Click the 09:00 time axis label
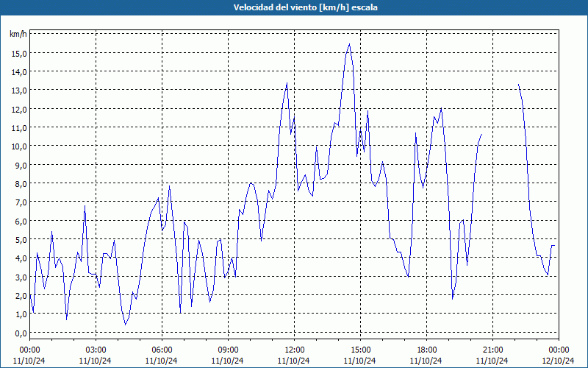The height and width of the screenshot is (368, 588). (228, 350)
